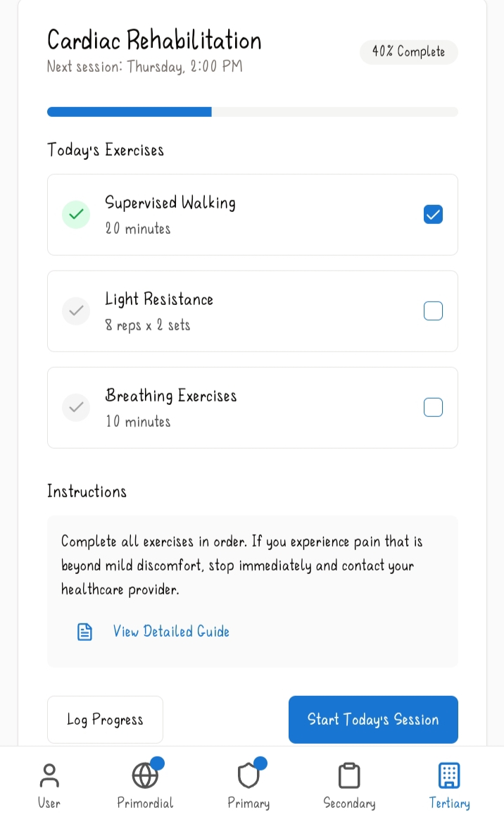Open the Primary shield icon
504x817 pixels.
[x=248, y=775]
